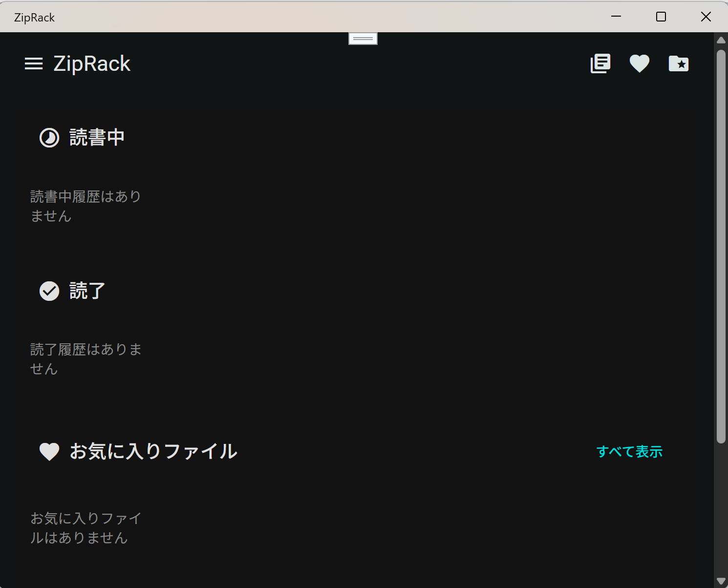
Task: Click the 読書中履歴はありません message
Action: click(86, 206)
